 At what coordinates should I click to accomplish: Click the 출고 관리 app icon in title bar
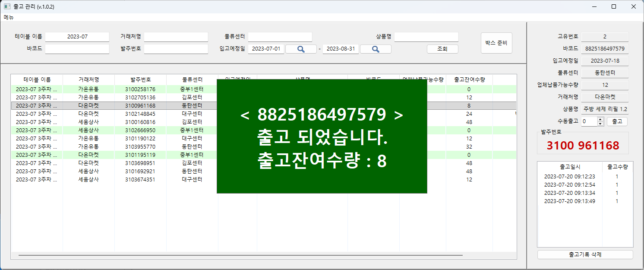tap(7, 6)
